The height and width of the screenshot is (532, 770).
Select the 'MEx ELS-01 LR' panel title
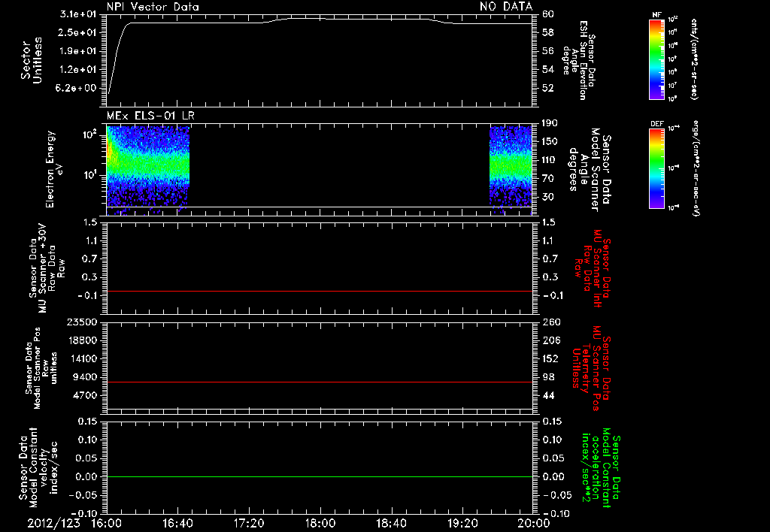tap(150, 116)
